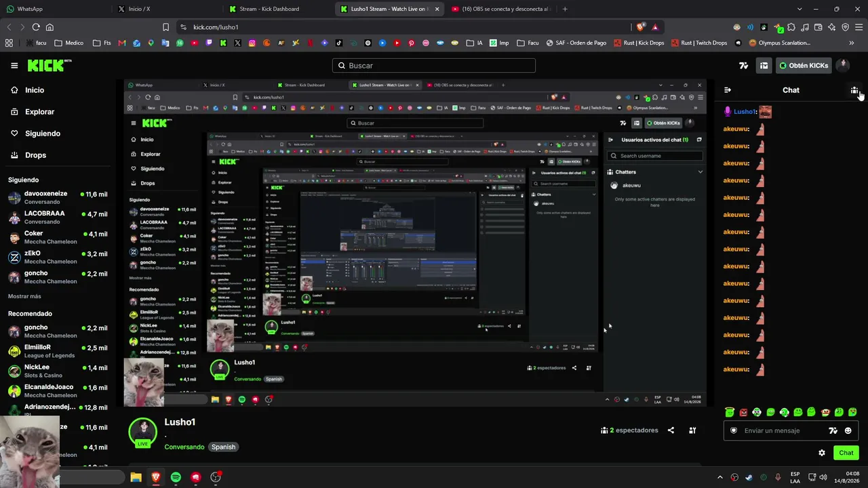Switch to the Inicio / X tab
Image resolution: width=868 pixels, height=488 pixels.
167,9
